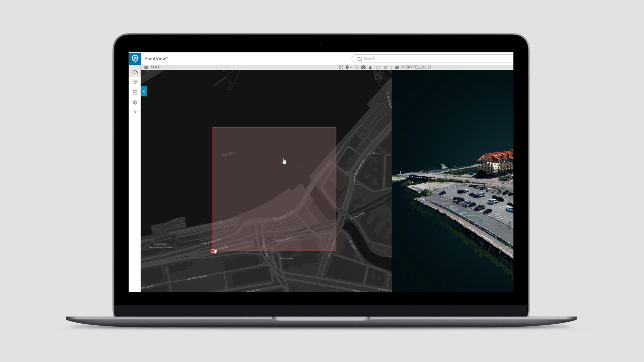Toggle map panel fullscreen icon
The image size is (644, 362).
[378, 67]
